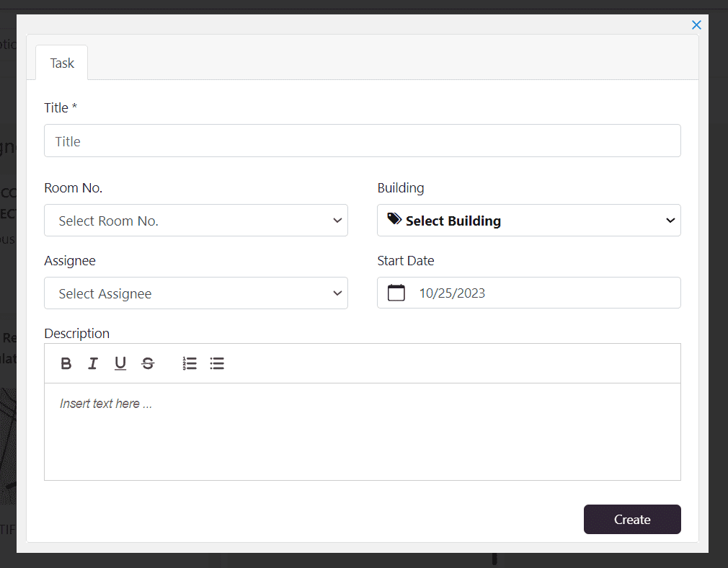Viewport: 728px width, 568px height.
Task: Focus the Title input field
Action: 362,141
